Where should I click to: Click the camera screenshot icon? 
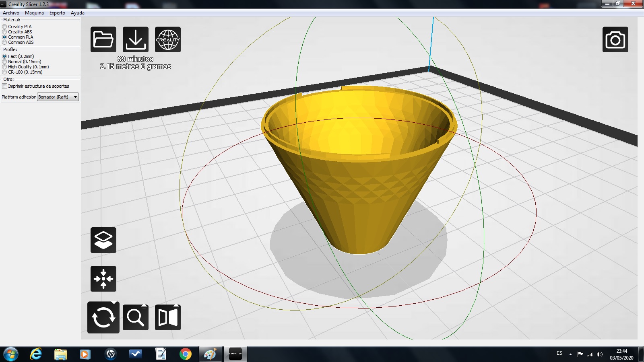615,39
